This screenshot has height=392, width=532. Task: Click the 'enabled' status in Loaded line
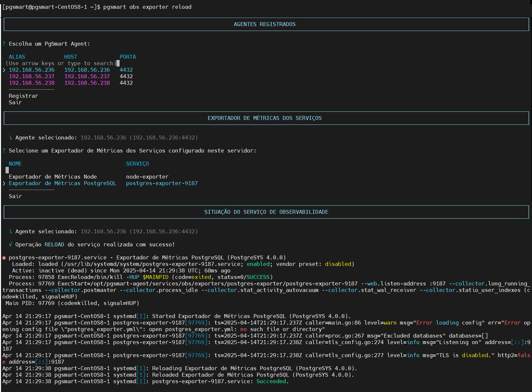[x=258, y=264]
